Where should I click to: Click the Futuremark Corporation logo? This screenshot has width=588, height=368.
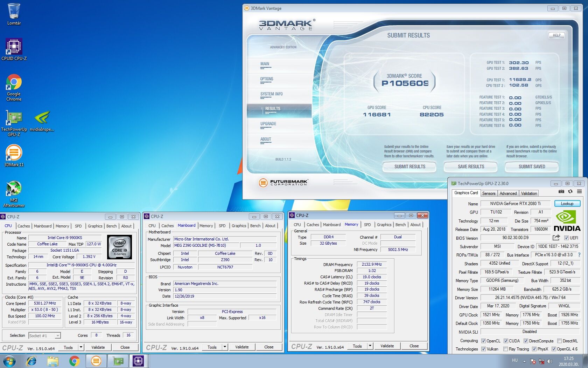(283, 183)
